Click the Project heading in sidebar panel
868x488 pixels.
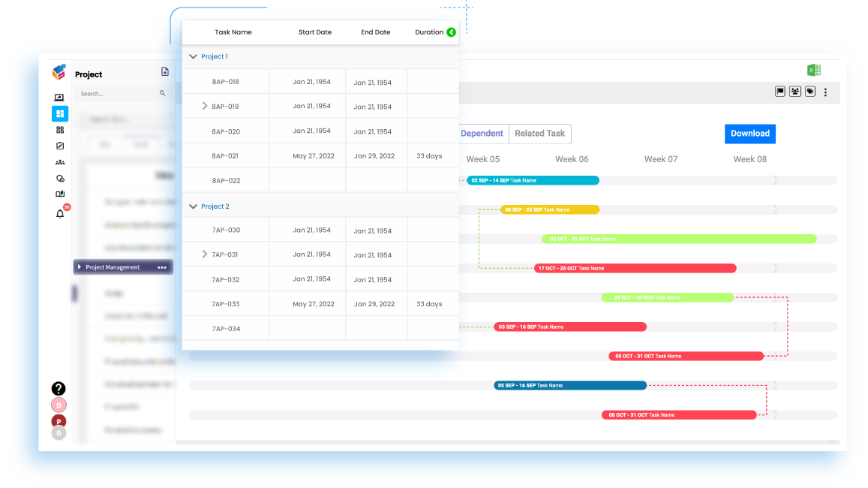89,74
